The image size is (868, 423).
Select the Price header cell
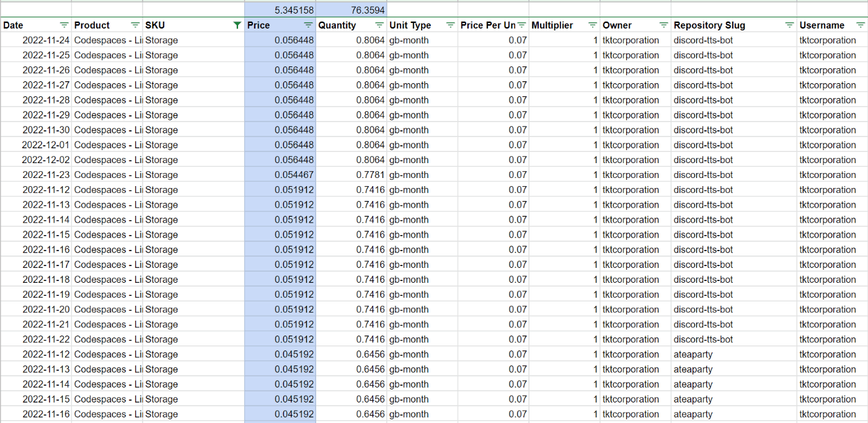coord(280,25)
